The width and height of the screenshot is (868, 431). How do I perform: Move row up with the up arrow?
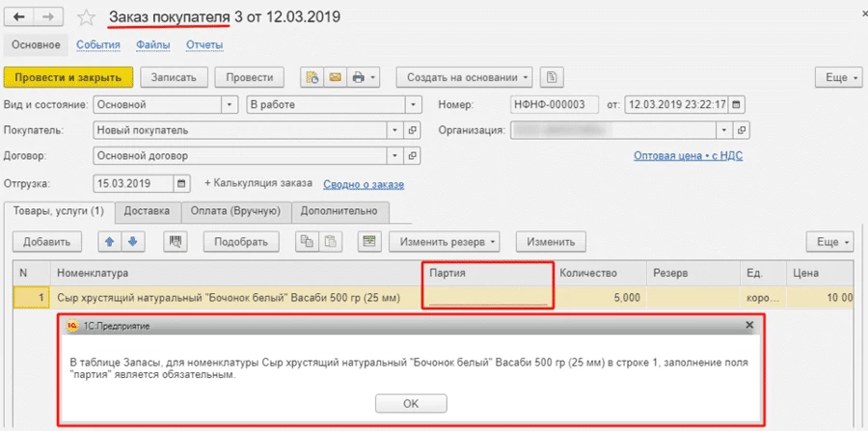[109, 241]
